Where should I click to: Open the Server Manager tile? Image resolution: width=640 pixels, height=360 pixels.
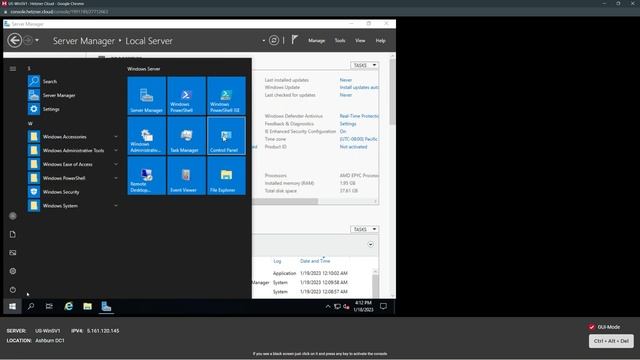(147, 96)
